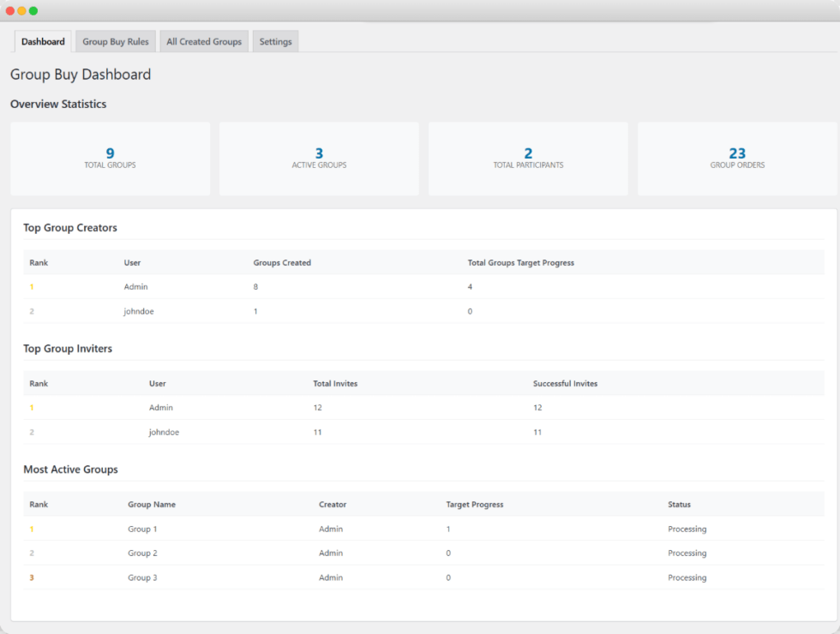The height and width of the screenshot is (634, 840).
Task: Click the Target Progress column header
Action: [x=474, y=505]
